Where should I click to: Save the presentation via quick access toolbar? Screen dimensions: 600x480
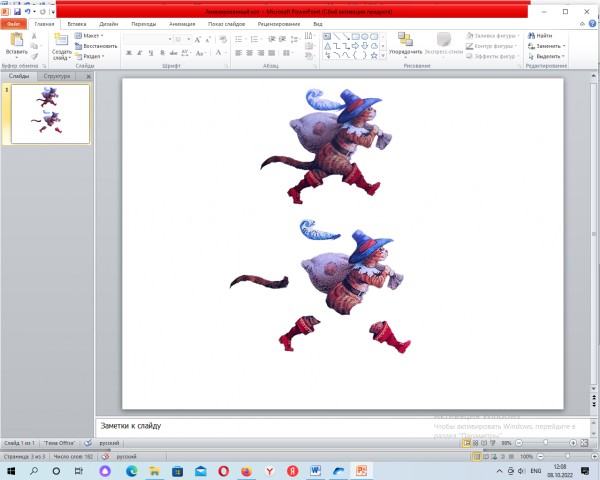point(17,12)
